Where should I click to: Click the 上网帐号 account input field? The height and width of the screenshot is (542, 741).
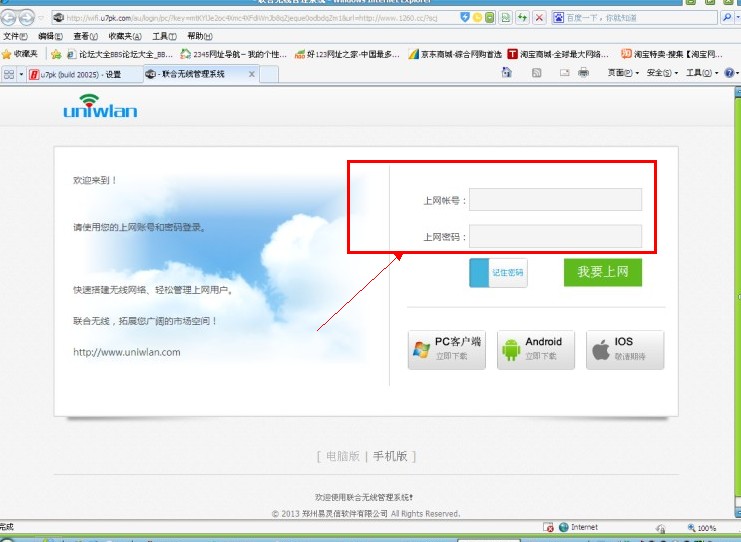tap(555, 200)
